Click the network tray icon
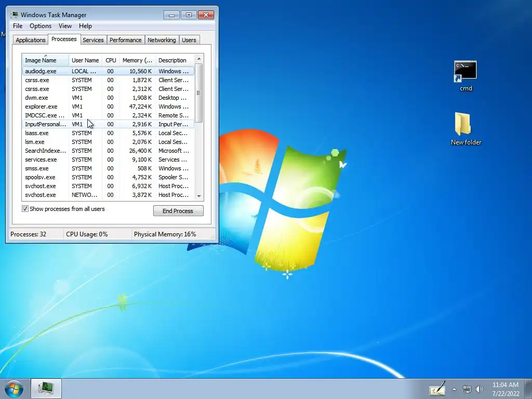Screen dimensions: 532x399 (x=467, y=389)
